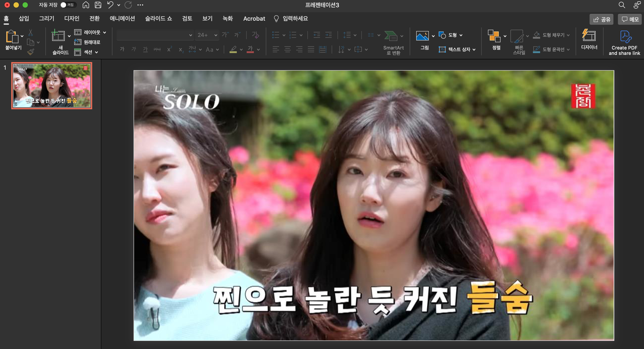Click the increase font size icon

point(225,35)
